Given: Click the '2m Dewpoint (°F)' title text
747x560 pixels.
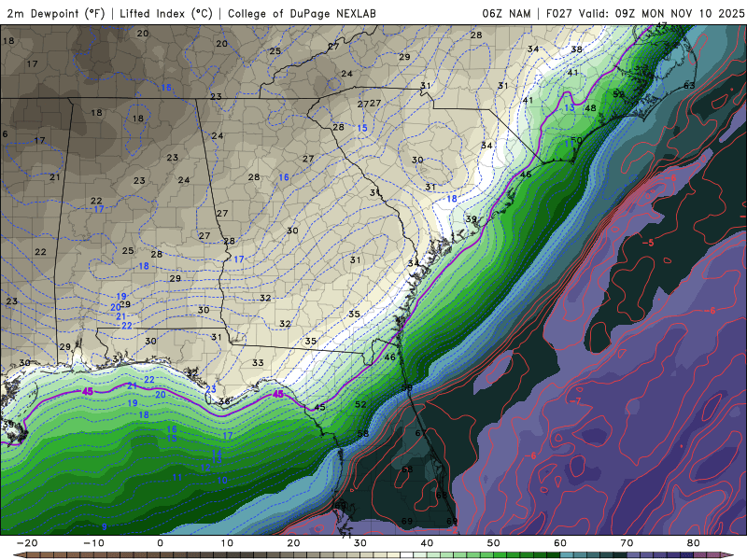Looking at the screenshot, I should (x=56, y=13).
